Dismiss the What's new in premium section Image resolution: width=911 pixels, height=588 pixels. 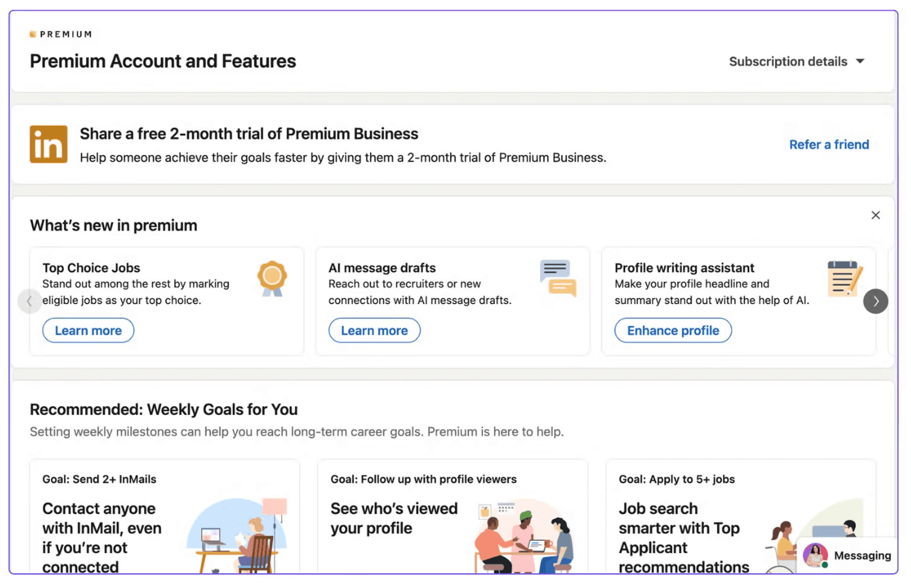[x=875, y=215]
